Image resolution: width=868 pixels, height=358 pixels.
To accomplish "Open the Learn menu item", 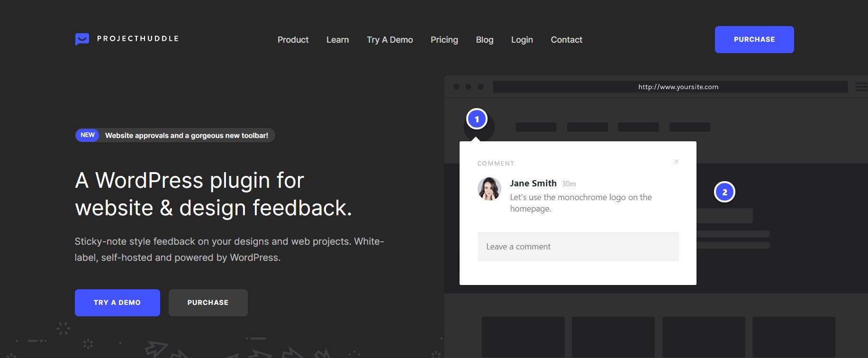I will [x=337, y=40].
